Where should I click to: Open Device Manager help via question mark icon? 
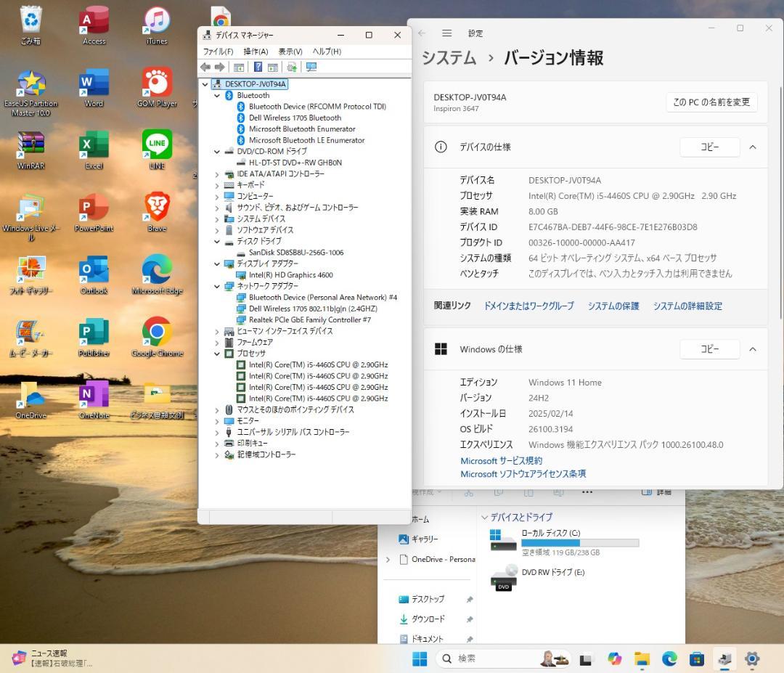click(260, 67)
